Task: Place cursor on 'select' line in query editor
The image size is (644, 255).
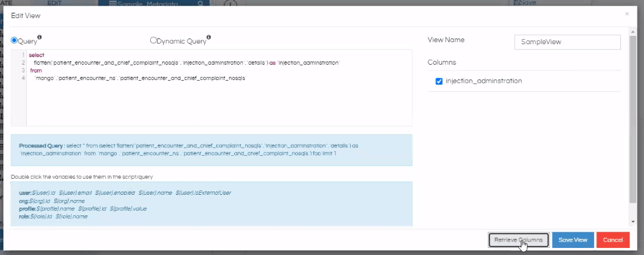Action: coord(37,55)
